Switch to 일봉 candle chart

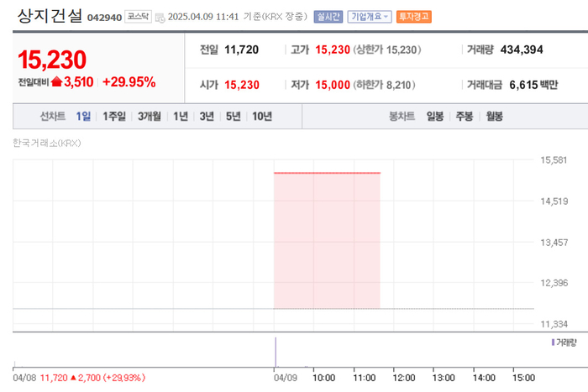coord(435,116)
